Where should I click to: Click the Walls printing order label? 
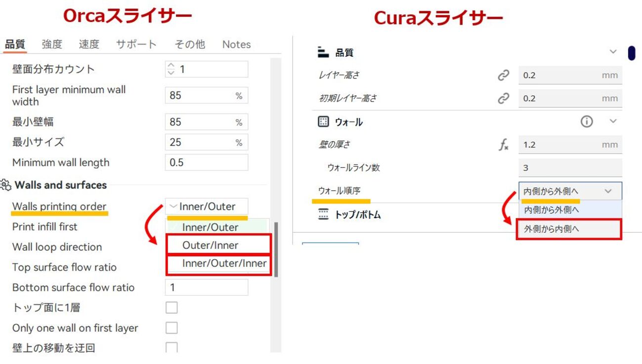point(59,206)
